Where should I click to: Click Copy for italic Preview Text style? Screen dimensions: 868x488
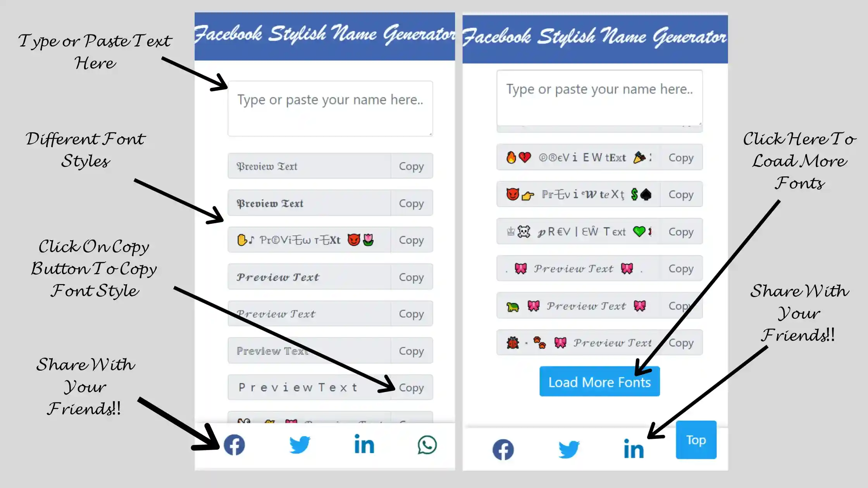pyautogui.click(x=412, y=277)
